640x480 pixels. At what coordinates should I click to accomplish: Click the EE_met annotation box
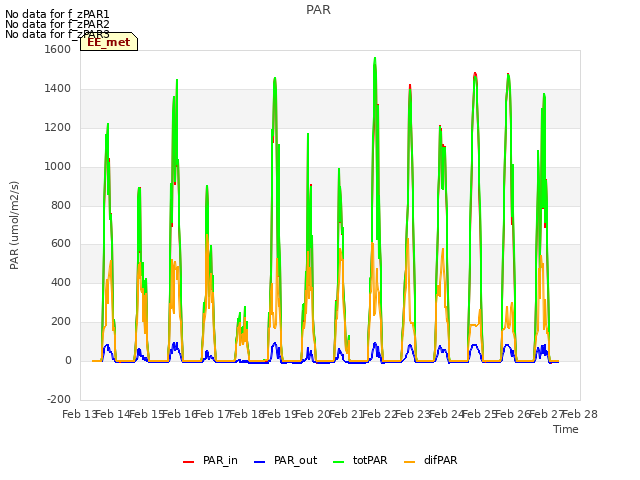109,42
